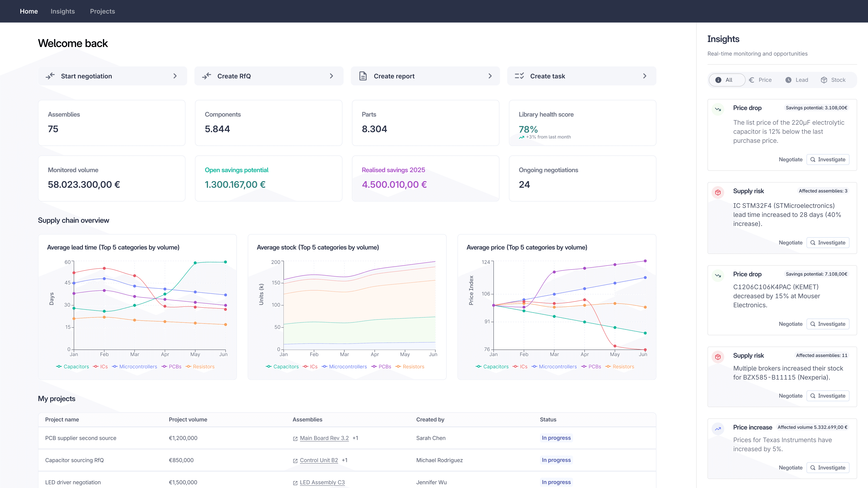Click the trending-down icon on 220µF price drop card

tap(718, 109)
